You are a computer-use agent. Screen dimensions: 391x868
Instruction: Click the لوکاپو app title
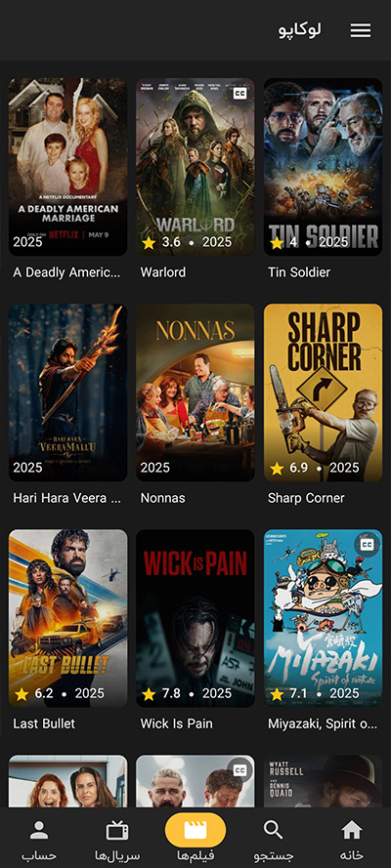tap(300, 30)
